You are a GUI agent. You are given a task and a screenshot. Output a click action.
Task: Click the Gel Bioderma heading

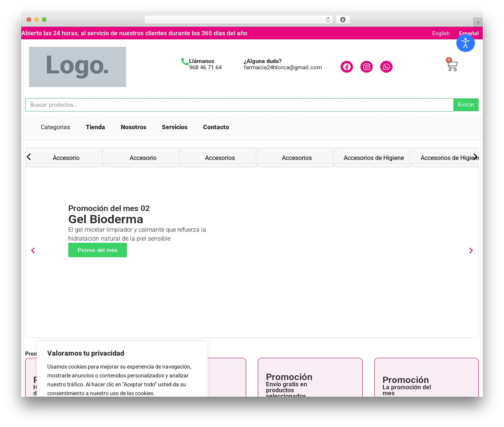106,219
